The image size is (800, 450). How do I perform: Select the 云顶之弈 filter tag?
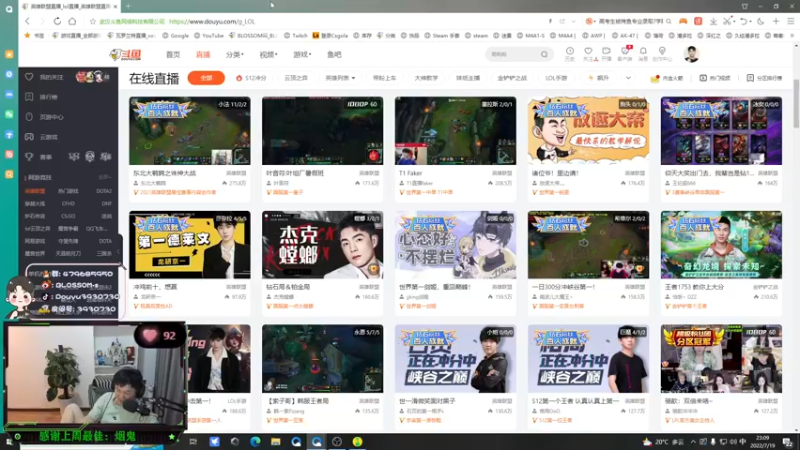(296, 78)
